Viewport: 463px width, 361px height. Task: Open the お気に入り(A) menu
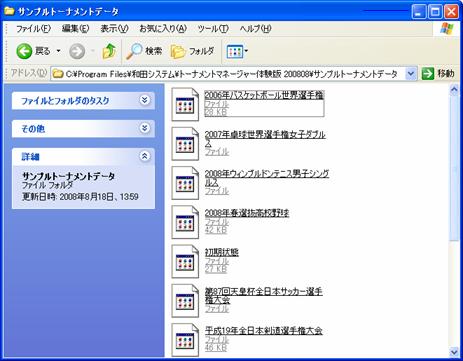coord(163,29)
